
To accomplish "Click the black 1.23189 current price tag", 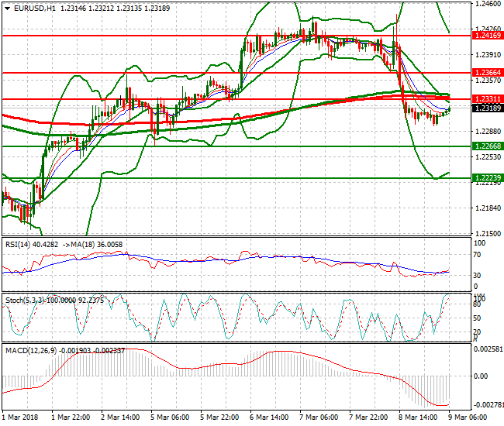I will (x=488, y=108).
